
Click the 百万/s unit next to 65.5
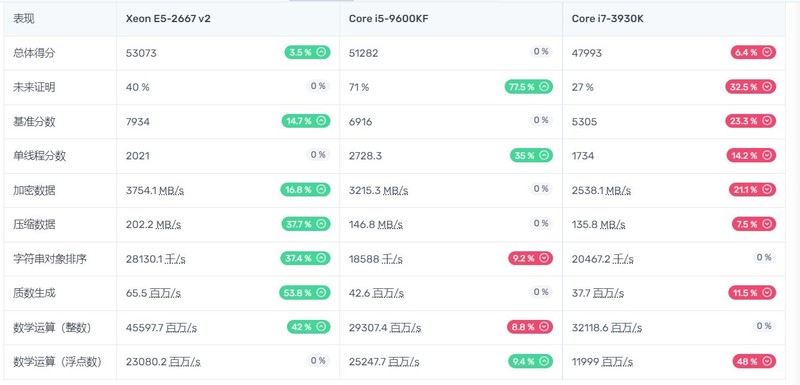(x=165, y=293)
